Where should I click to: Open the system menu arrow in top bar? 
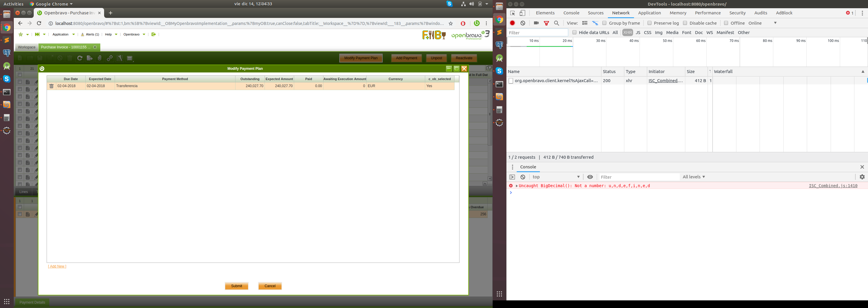pos(487,4)
